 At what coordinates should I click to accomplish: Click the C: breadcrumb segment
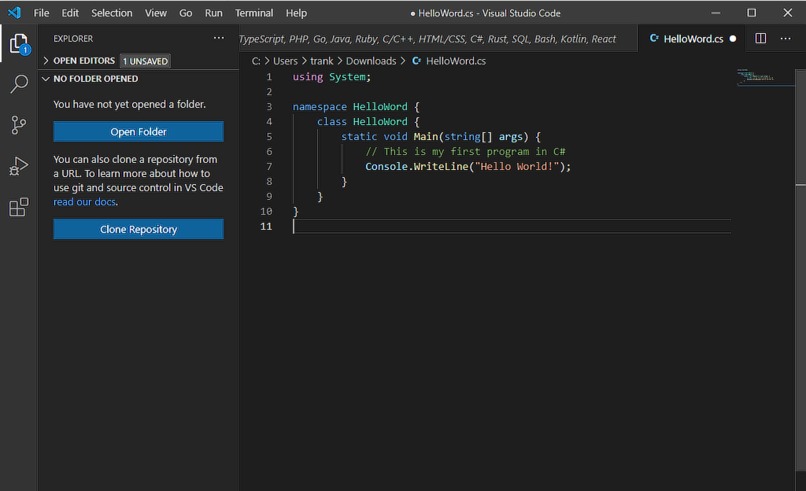pos(256,61)
